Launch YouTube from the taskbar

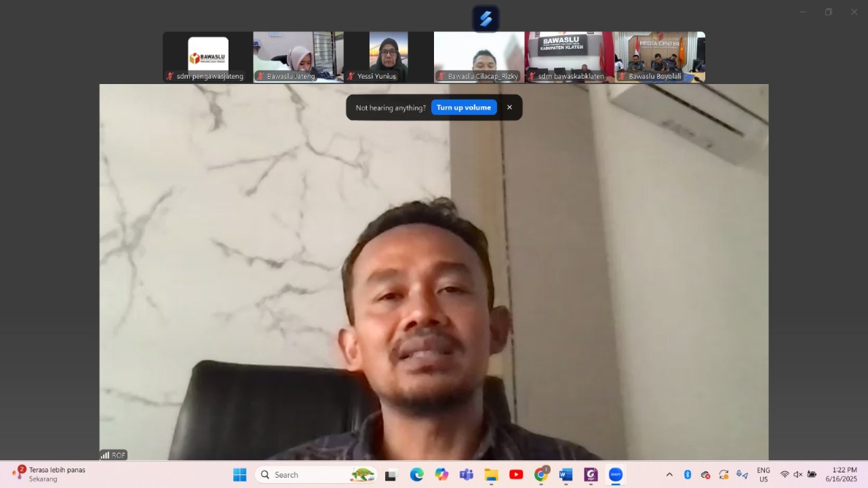(516, 475)
